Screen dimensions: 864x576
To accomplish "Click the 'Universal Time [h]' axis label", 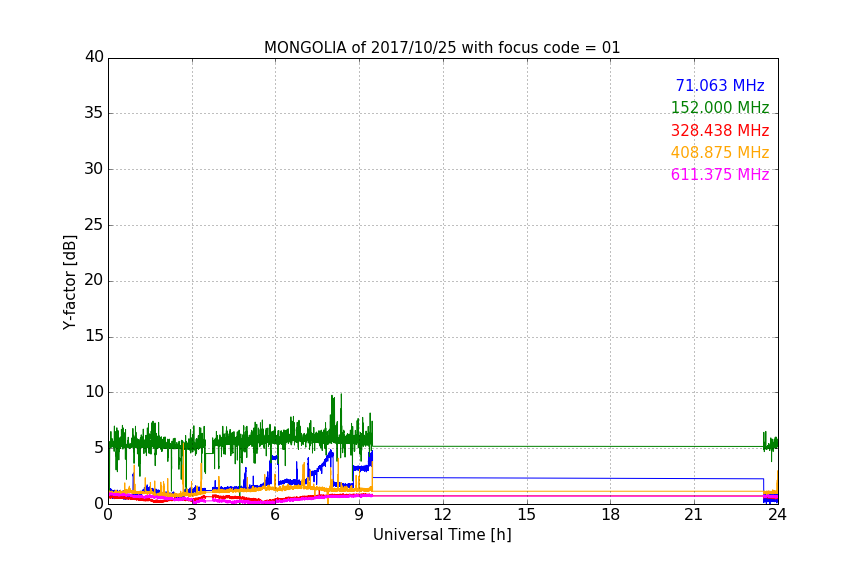I will [x=442, y=535].
